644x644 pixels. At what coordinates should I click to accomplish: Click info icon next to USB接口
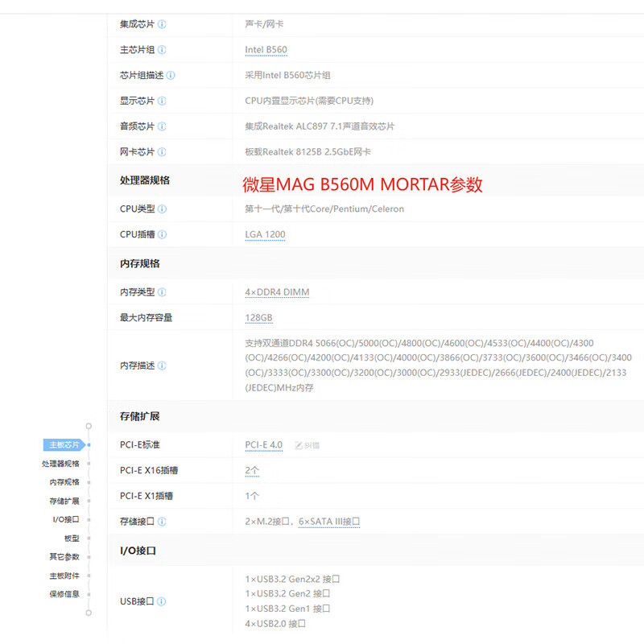[162, 601]
